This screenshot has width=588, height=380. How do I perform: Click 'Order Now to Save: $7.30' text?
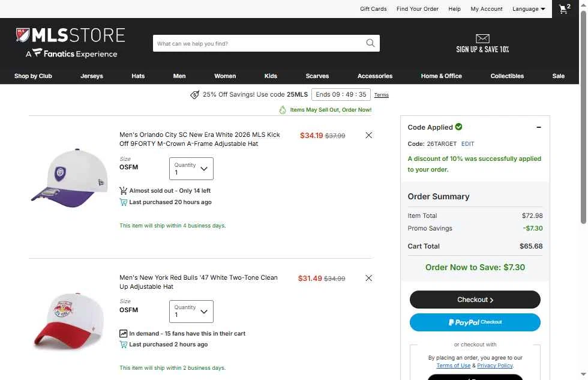pos(475,268)
